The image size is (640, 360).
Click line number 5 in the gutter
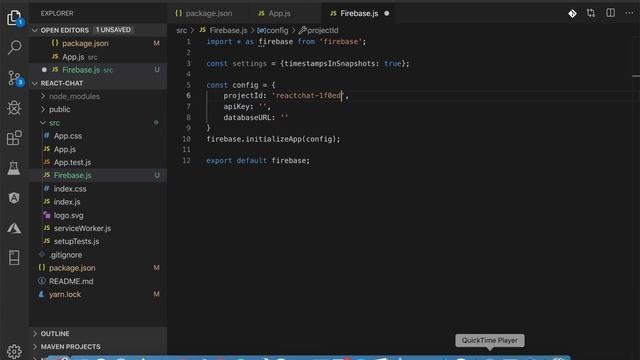tap(188, 85)
